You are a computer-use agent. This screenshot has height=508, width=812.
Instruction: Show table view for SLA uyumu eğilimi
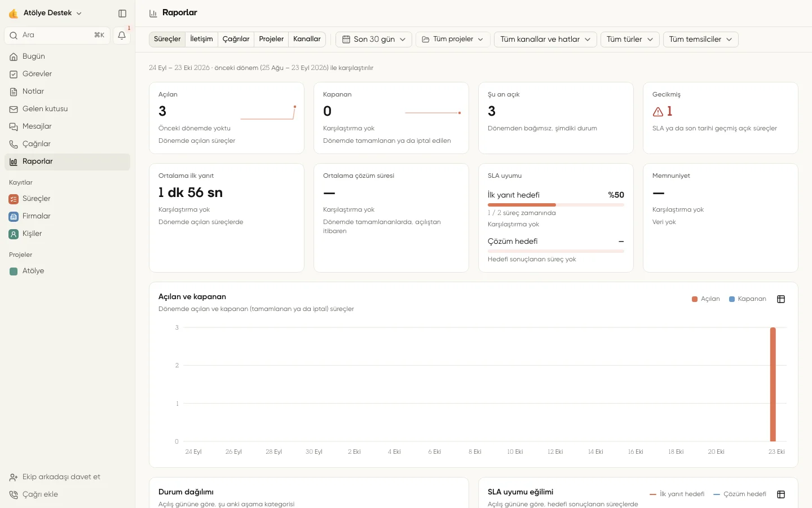point(781,494)
